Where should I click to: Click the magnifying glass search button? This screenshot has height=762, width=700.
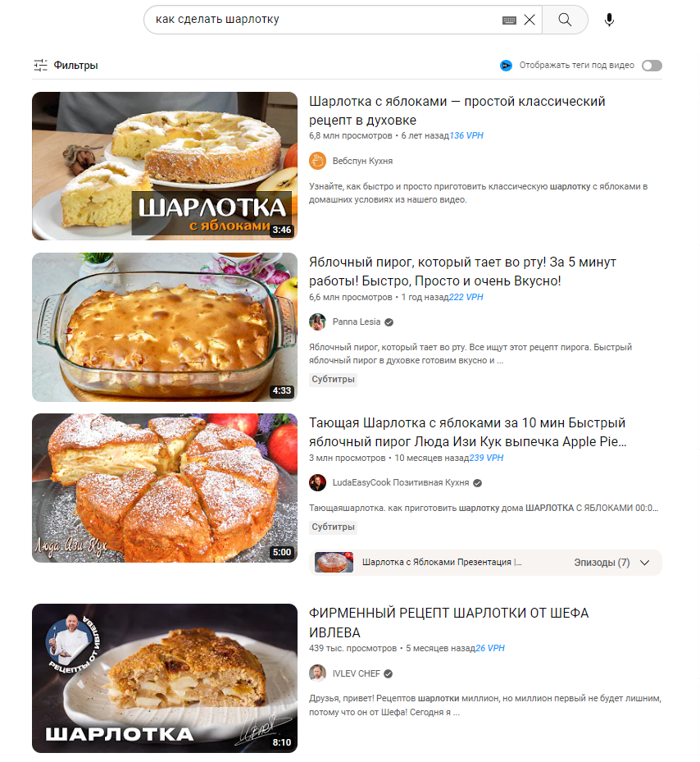[565, 20]
